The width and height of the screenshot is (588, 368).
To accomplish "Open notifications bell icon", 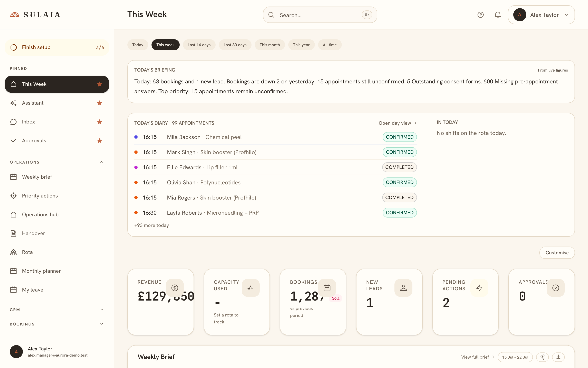I will (x=498, y=15).
